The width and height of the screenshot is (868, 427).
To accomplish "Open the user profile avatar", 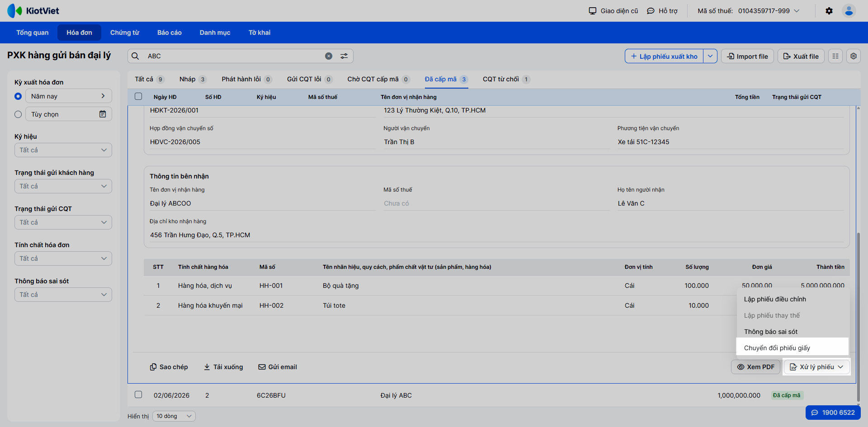I will point(849,11).
